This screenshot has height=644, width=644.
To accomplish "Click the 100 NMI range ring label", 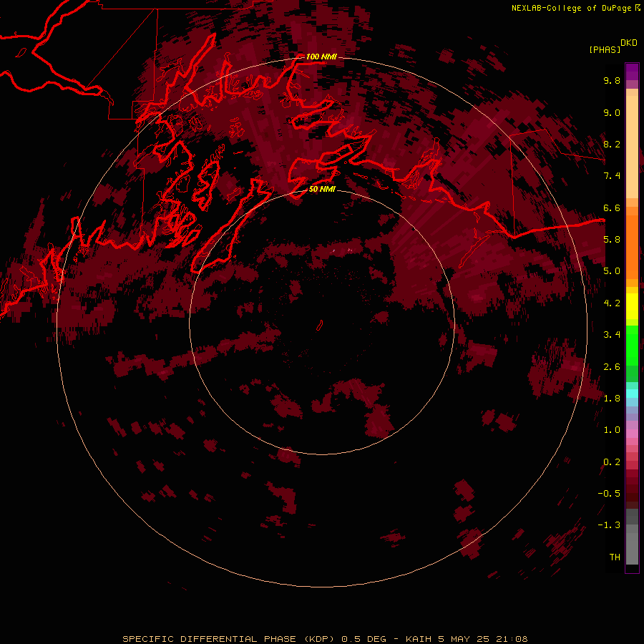I will coord(321,57).
